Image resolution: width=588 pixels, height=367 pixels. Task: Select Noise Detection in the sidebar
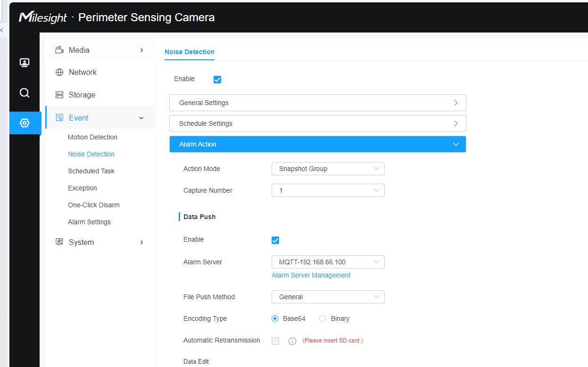tap(91, 154)
